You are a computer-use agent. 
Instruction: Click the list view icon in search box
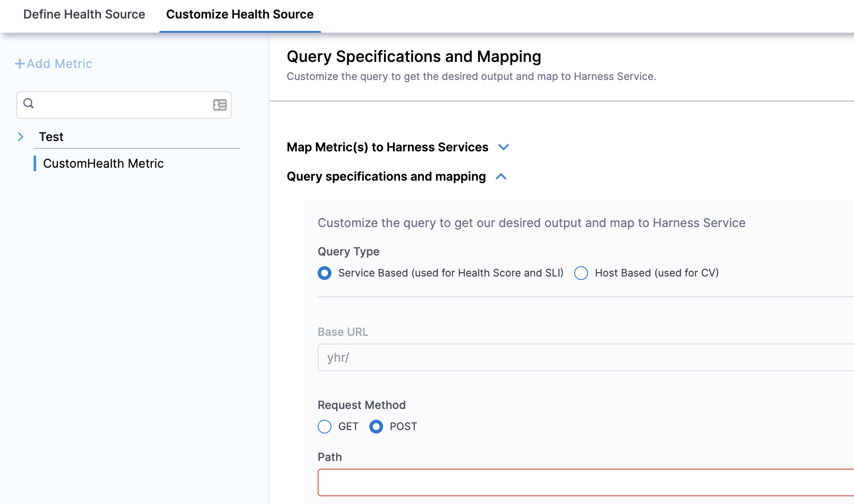point(220,104)
